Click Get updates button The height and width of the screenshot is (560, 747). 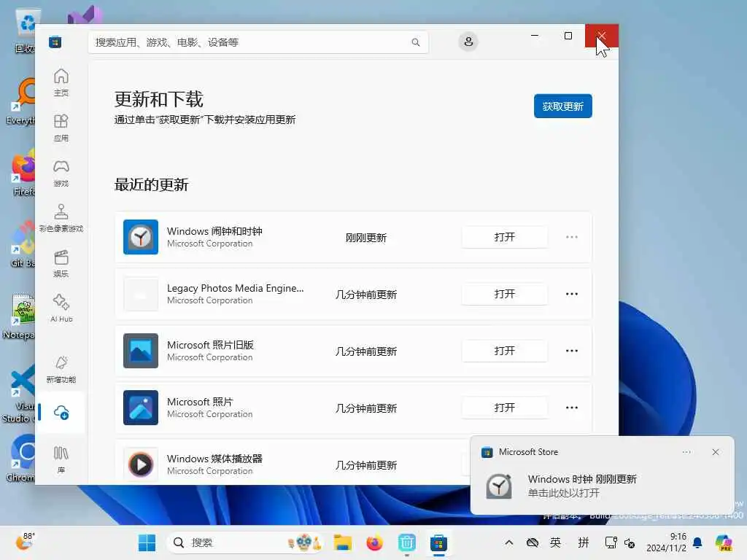click(x=562, y=106)
